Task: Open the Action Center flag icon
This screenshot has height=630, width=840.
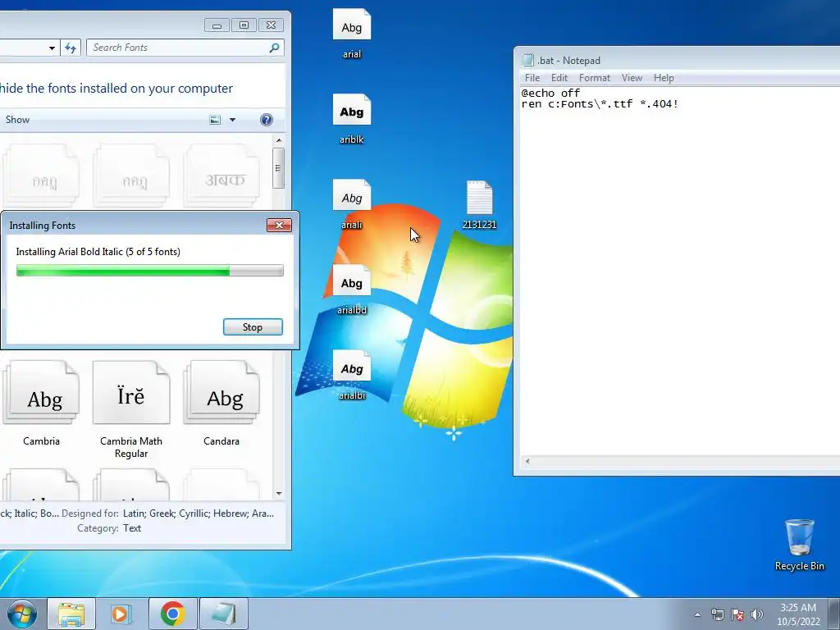Action: click(737, 614)
